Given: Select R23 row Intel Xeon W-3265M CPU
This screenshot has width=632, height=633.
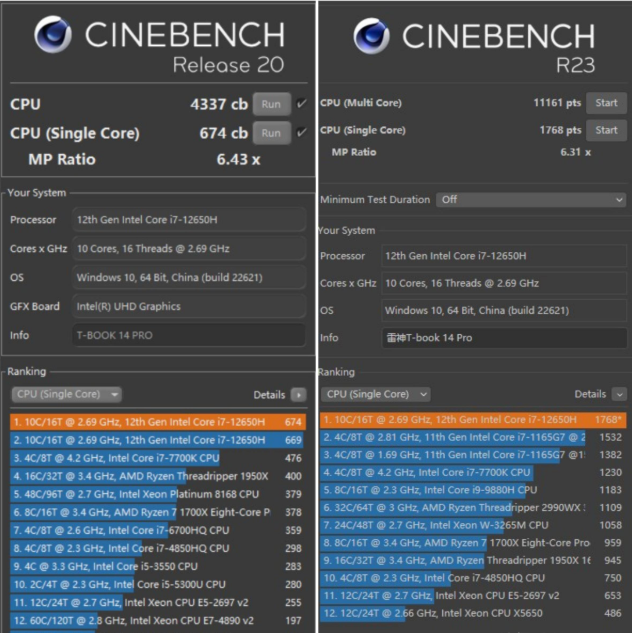Looking at the screenshot, I should pos(473,525).
